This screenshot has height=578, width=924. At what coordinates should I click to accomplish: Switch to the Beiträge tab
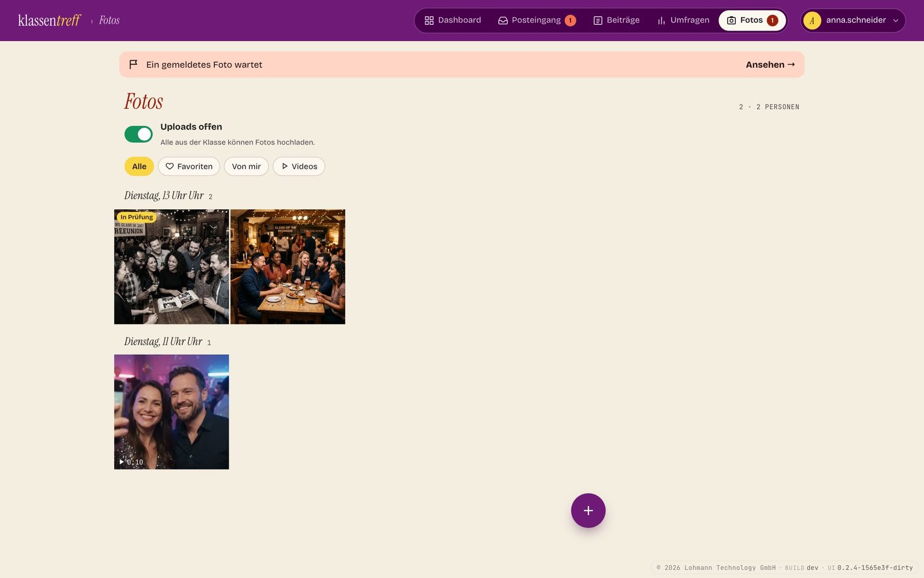tap(616, 20)
